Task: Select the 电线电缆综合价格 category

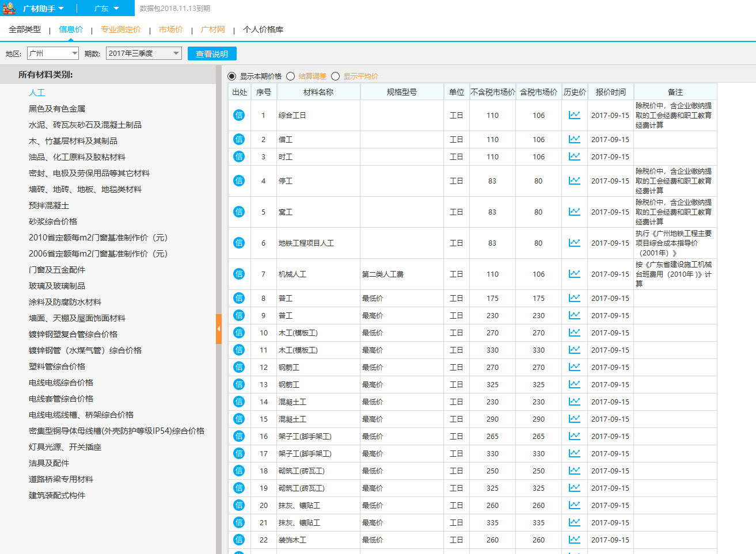Action: [61, 383]
